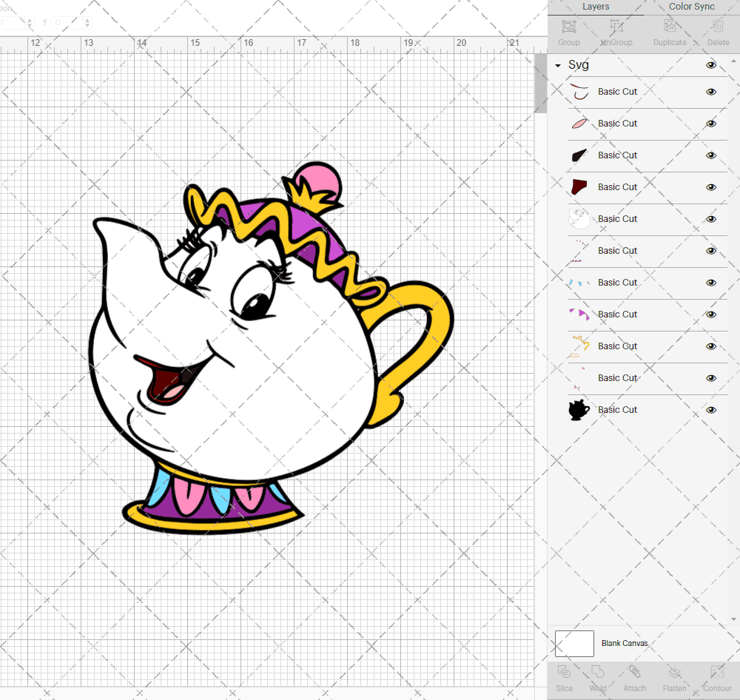Select the white teapot body layer thumbnail
740x700 pixels.
tap(579, 219)
